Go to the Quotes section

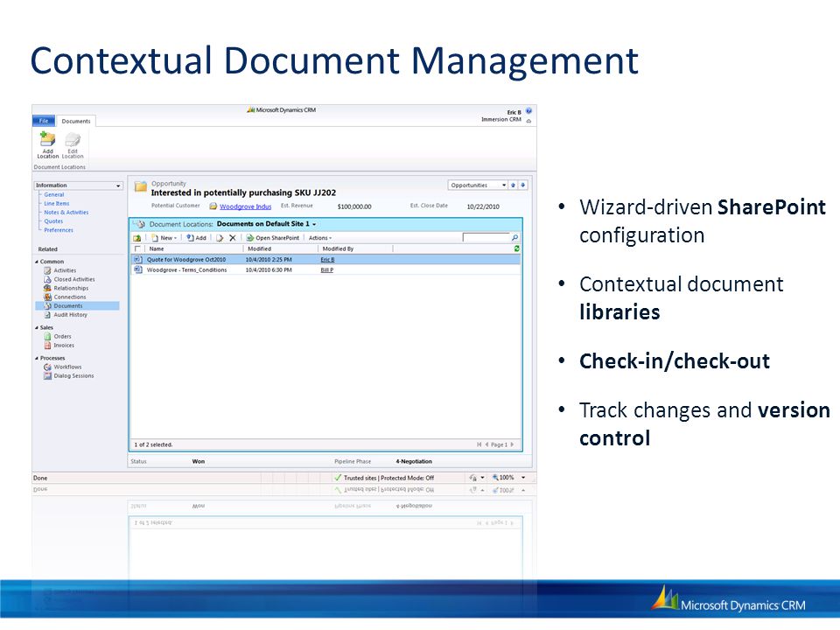(53, 221)
